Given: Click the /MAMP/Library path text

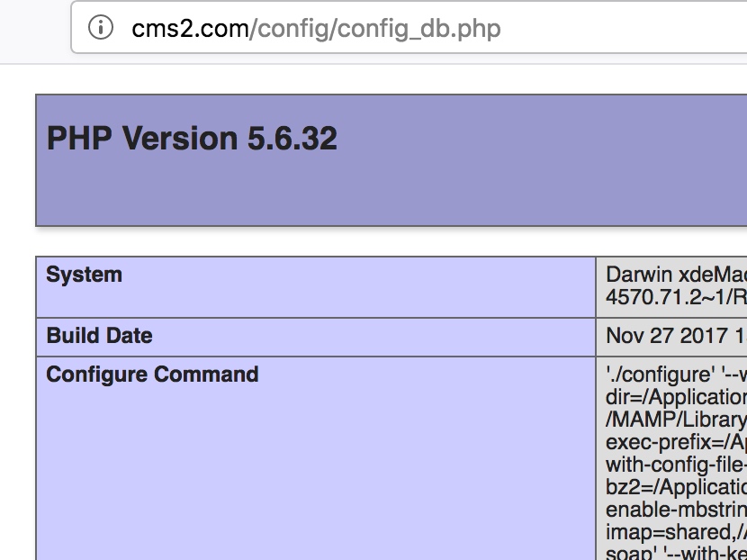Looking at the screenshot, I should [x=675, y=420].
